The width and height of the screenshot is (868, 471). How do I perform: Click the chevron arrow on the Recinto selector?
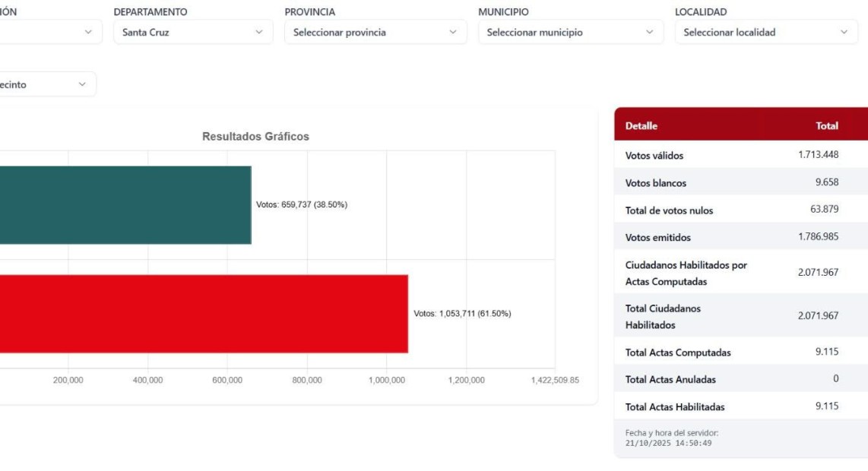click(82, 84)
